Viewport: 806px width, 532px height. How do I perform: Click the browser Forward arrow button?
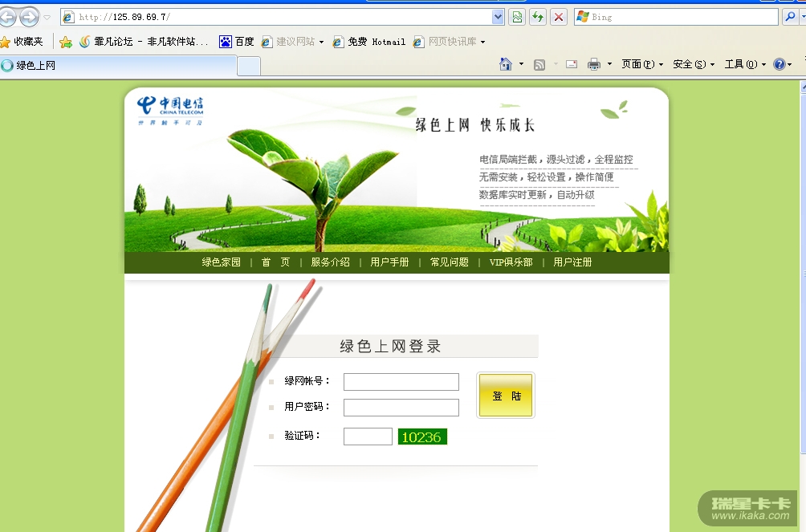29,17
